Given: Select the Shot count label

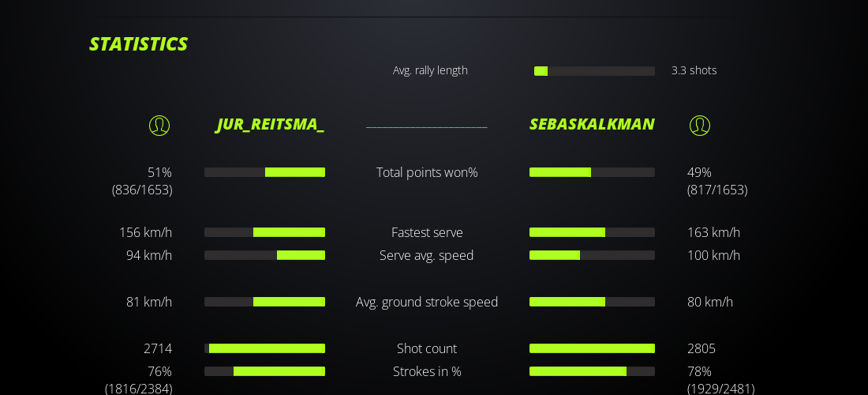Looking at the screenshot, I should pyautogui.click(x=427, y=348).
